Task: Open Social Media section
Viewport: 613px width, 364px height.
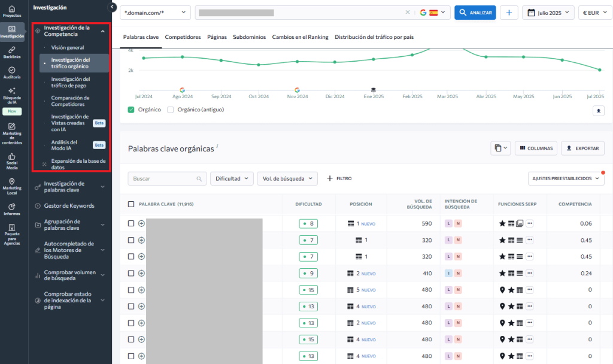Action: coord(12,161)
